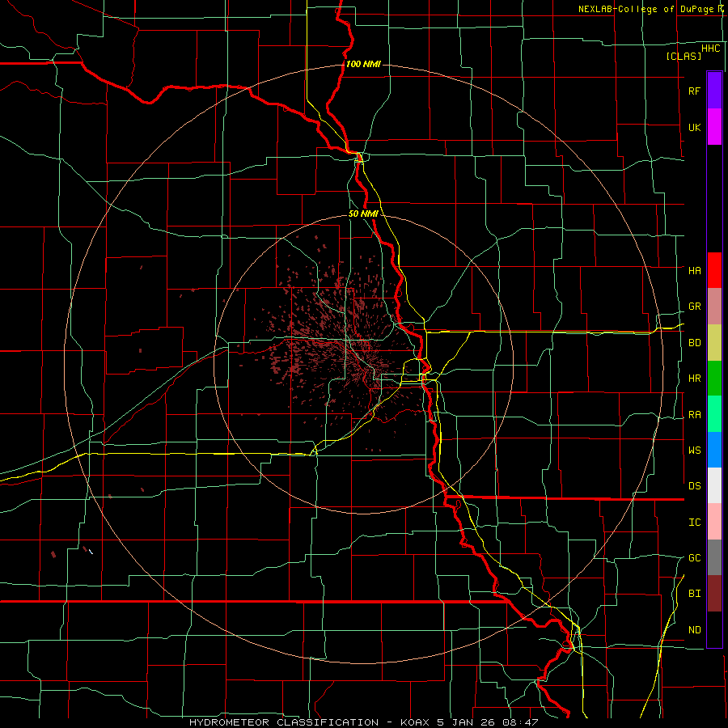Viewport: 728px width, 728px height.
Task: Click the '5 JAN 26' date text
Action: (x=468, y=722)
